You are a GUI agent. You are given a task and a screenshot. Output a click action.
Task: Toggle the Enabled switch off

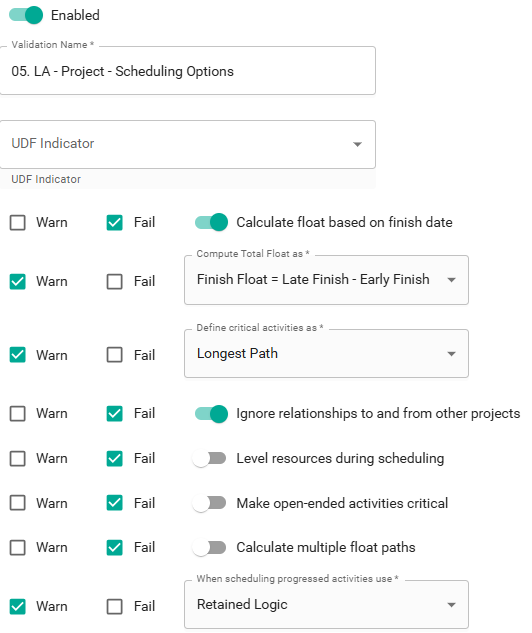[26, 15]
